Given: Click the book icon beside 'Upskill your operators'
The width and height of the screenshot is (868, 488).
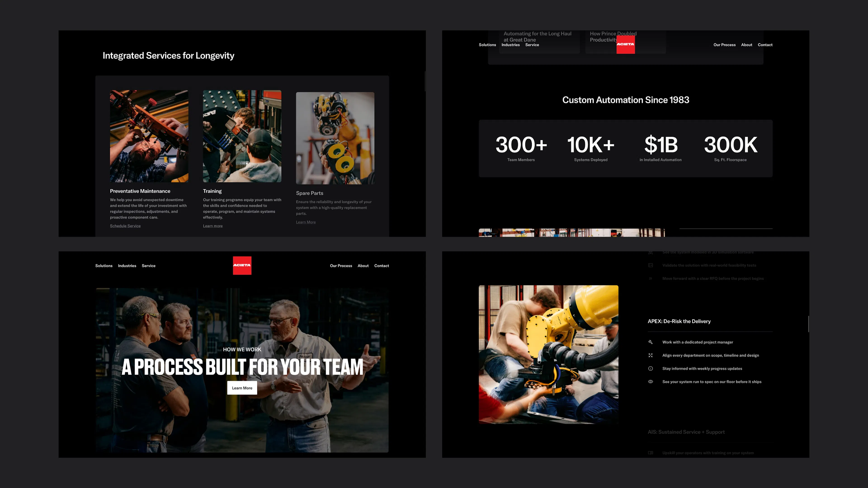Looking at the screenshot, I should pos(650,453).
